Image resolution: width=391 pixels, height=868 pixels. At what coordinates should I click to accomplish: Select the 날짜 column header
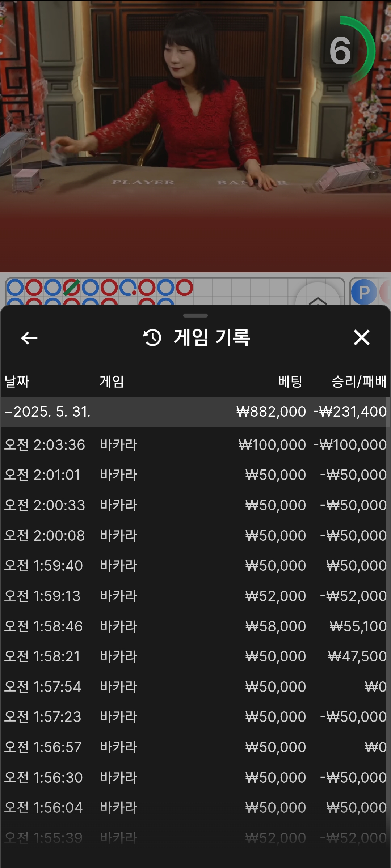click(17, 382)
